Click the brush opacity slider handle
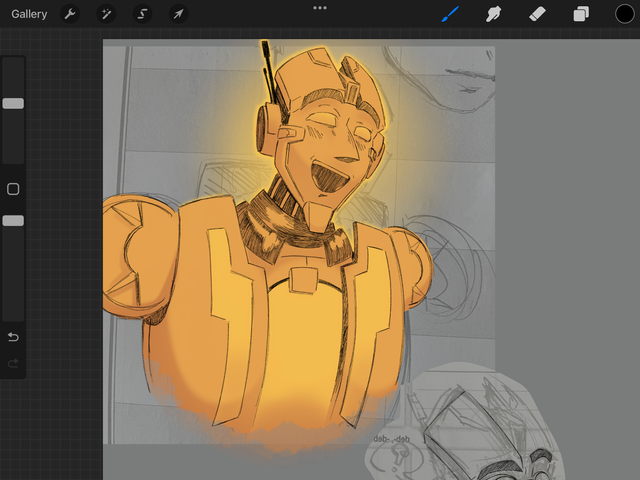 13,221
